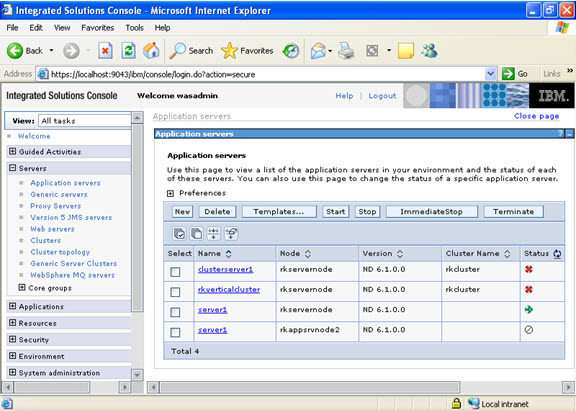Sort by Name column arrows
The height and width of the screenshot is (411, 576).
point(228,253)
